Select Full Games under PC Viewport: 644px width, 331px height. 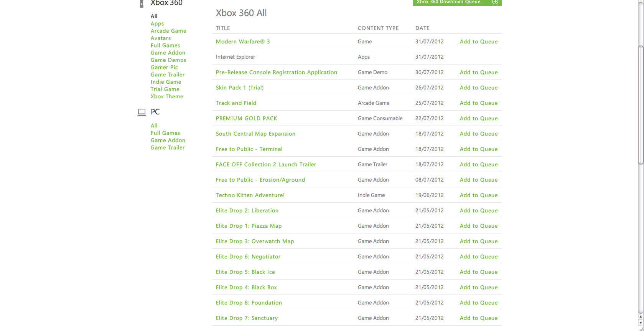pyautogui.click(x=165, y=133)
